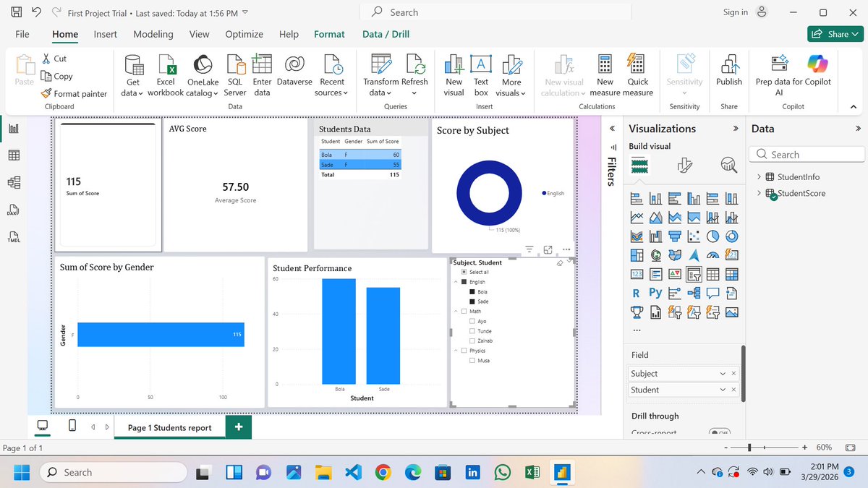The image size is (868, 488).
Task: Uncheck Bola in the slicer
Action: (x=472, y=292)
